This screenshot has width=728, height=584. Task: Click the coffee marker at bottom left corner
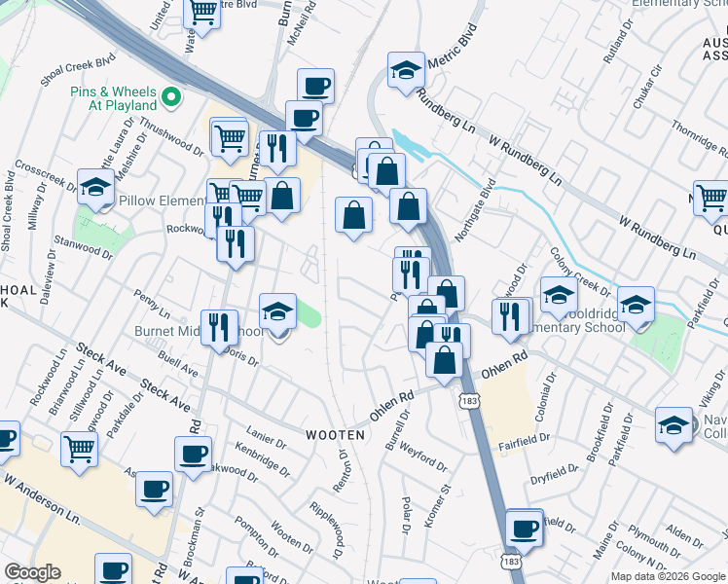pos(113,569)
